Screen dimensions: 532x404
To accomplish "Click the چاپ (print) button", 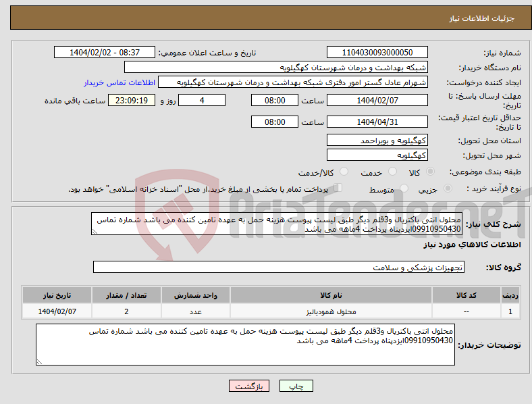I will click(296, 386).
